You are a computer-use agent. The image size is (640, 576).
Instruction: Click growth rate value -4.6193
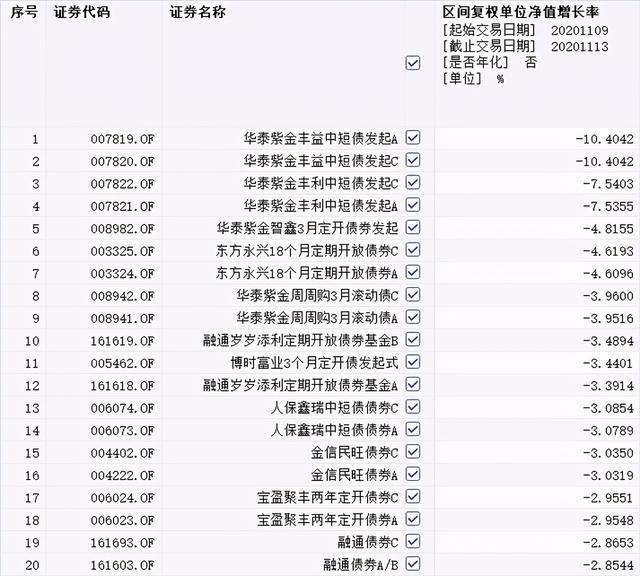608,251
